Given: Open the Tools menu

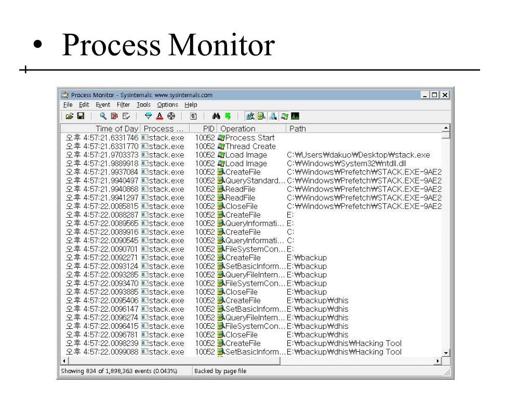Looking at the screenshot, I should tap(143, 104).
